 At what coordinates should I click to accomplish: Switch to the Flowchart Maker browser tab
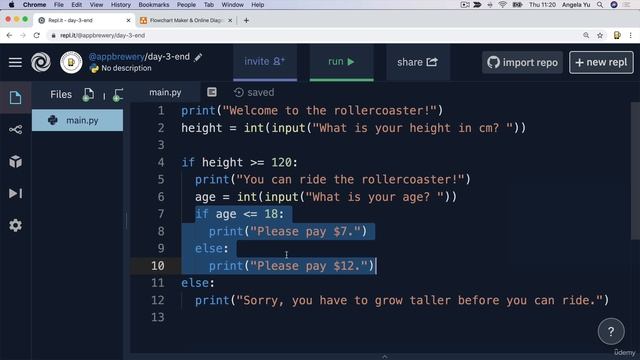pyautogui.click(x=186, y=20)
